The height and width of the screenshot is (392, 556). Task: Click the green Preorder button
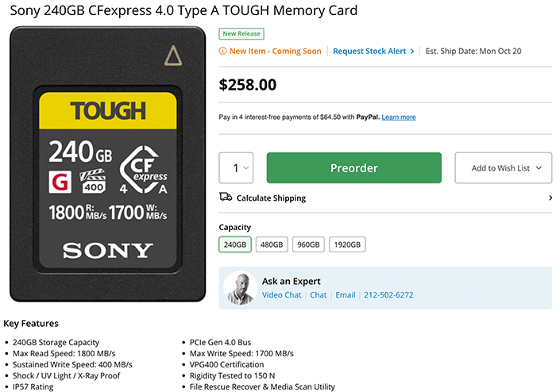point(354,168)
